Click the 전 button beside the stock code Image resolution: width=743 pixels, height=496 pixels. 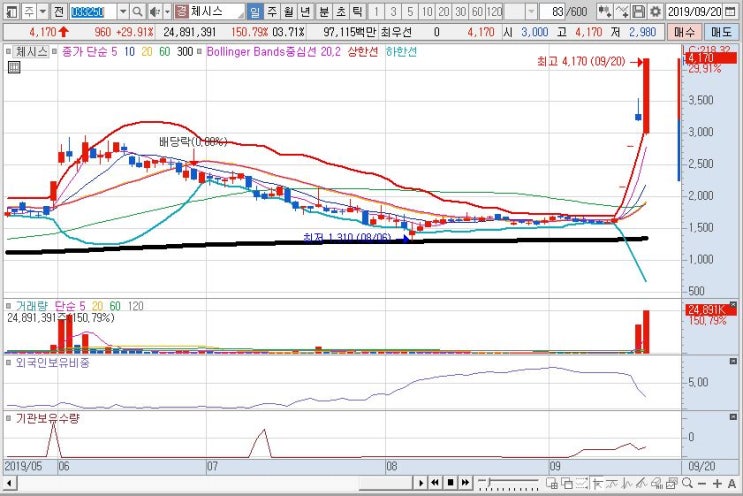coord(58,11)
